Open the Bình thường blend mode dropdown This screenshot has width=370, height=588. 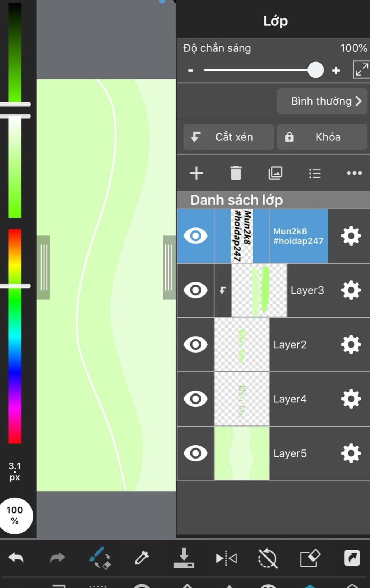coord(322,101)
